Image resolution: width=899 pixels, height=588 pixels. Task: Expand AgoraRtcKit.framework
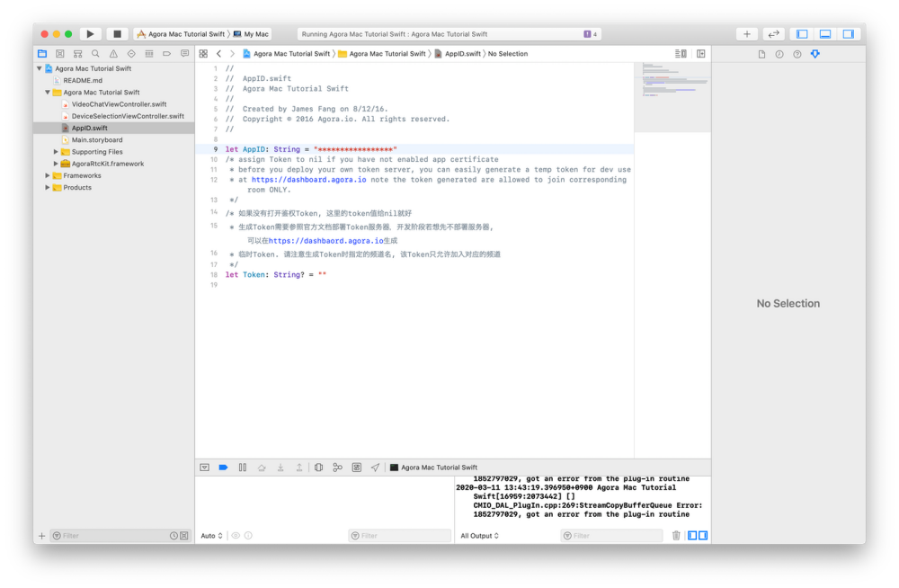(x=56, y=164)
